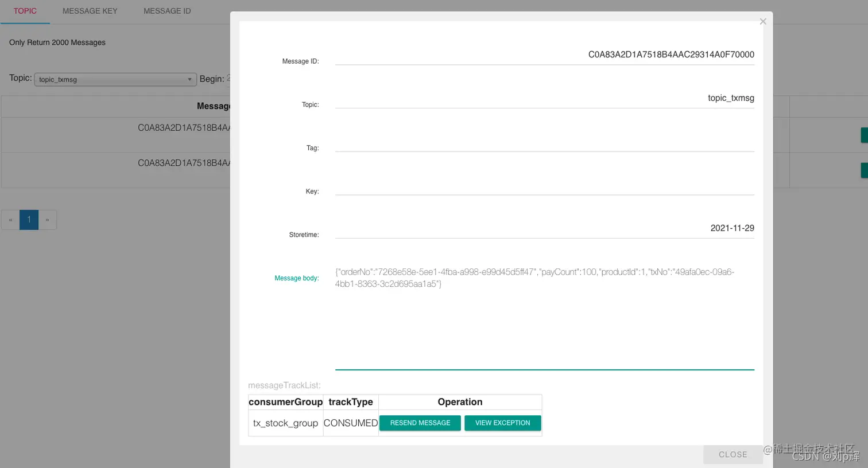
Task: Click the empty Key field
Action: pos(545,186)
